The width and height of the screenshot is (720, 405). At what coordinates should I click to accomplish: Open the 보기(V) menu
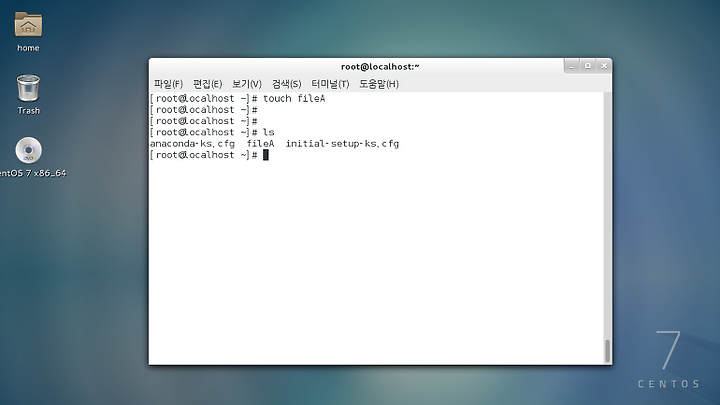tap(247, 84)
